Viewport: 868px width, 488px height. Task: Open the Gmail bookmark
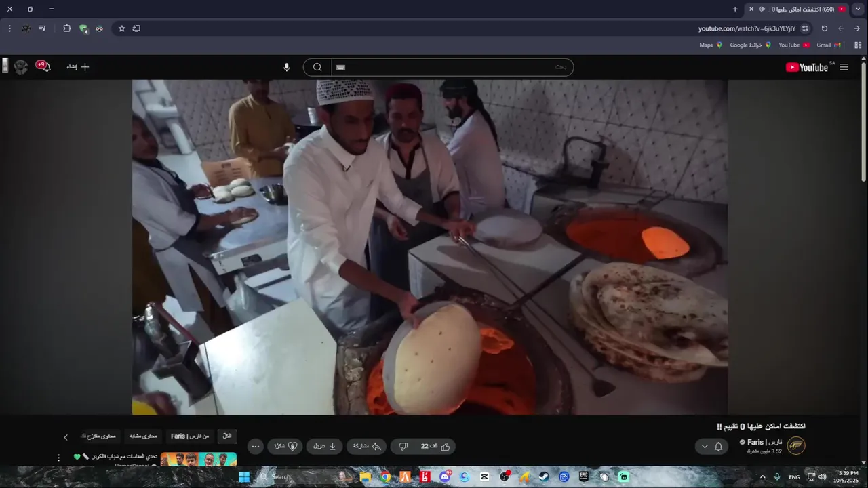[x=829, y=45]
